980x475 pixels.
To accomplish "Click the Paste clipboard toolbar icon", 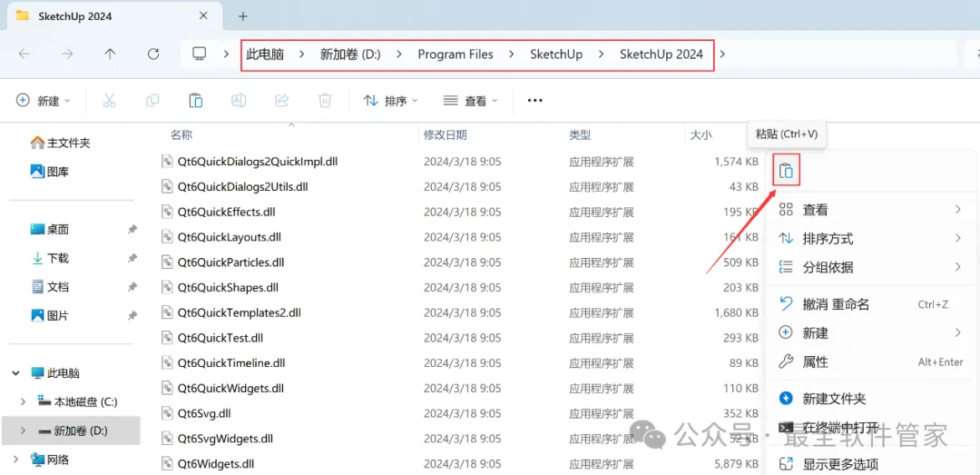I will click(x=196, y=100).
